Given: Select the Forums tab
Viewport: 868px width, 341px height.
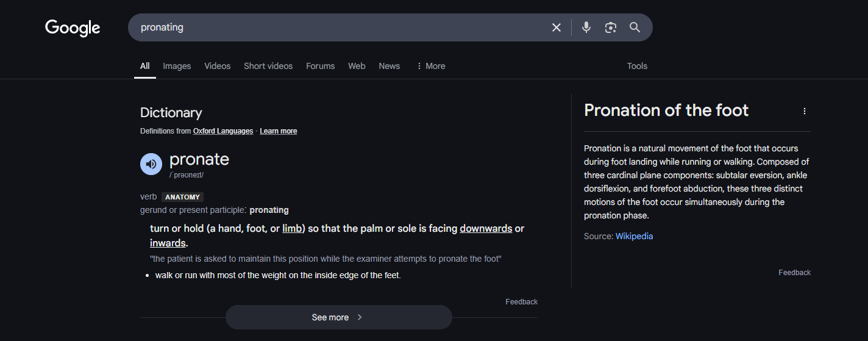Looking at the screenshot, I should [x=320, y=66].
